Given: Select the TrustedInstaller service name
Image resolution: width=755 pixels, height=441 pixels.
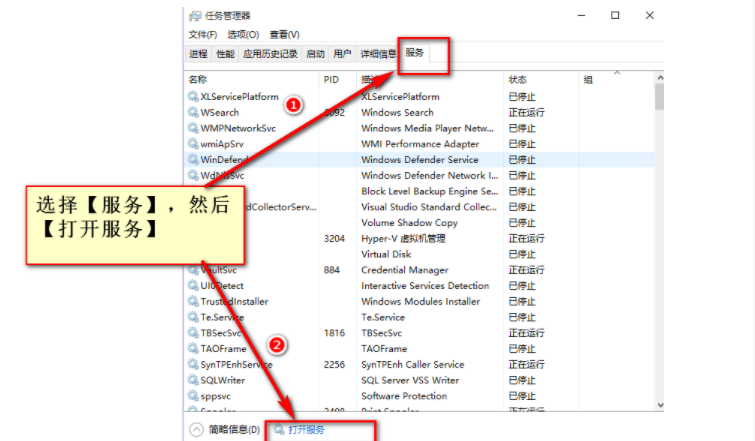Looking at the screenshot, I should click(234, 301).
